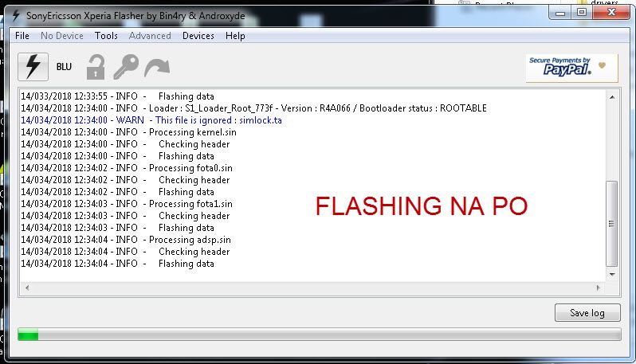Select the 'This file is ignored : simlock.ta' warning line

click(x=151, y=120)
